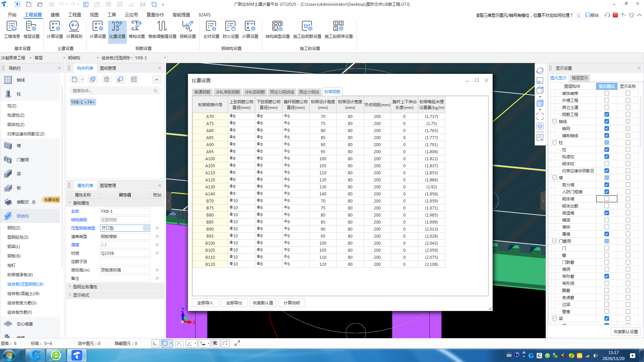Open 损耗设置 ribbon icon

pos(188,30)
